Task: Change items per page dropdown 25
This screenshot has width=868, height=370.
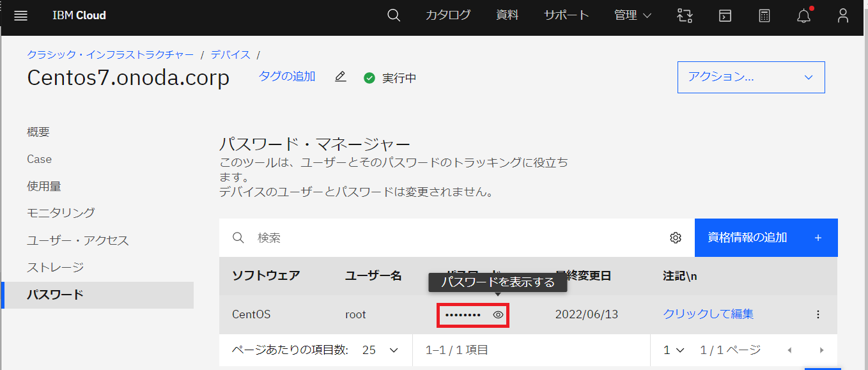Action: pos(380,350)
